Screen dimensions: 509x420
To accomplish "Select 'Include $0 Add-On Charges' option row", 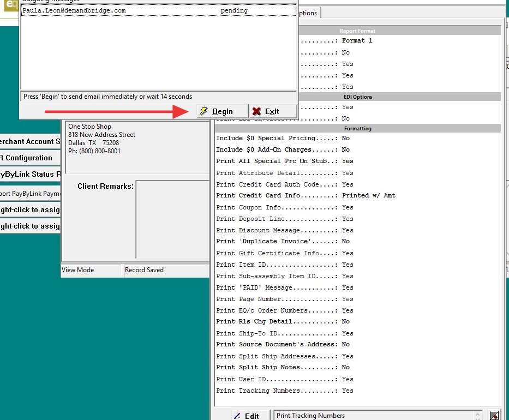I will pyautogui.click(x=357, y=149).
